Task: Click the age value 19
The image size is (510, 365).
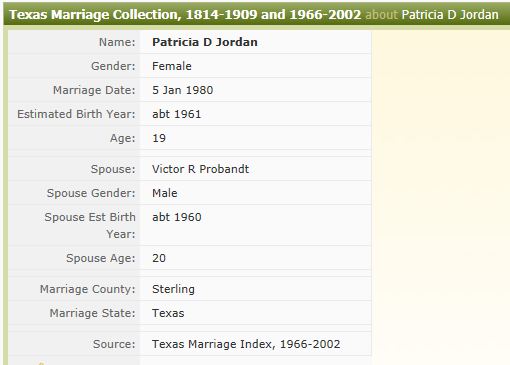Action: (x=159, y=138)
